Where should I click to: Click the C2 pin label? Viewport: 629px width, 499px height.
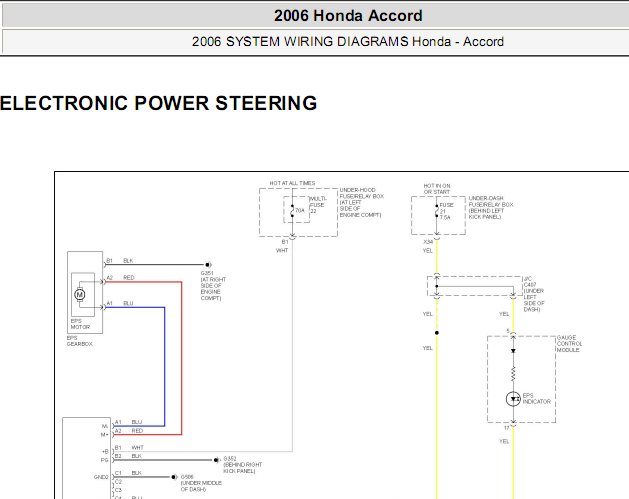[x=118, y=482]
